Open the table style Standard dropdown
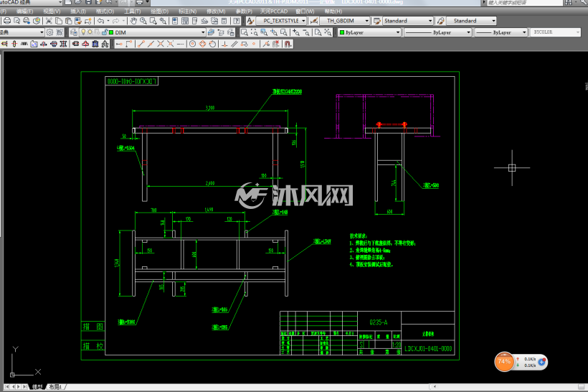The image size is (588, 392). point(430,21)
